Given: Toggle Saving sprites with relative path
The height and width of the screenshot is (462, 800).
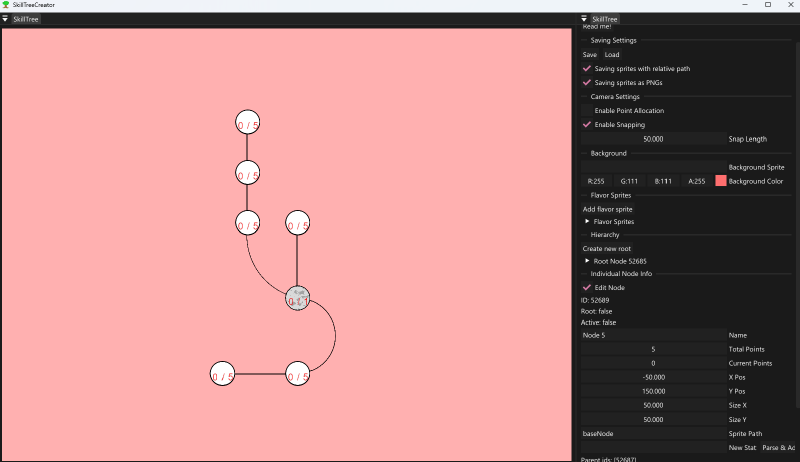Looking at the screenshot, I should [587, 69].
